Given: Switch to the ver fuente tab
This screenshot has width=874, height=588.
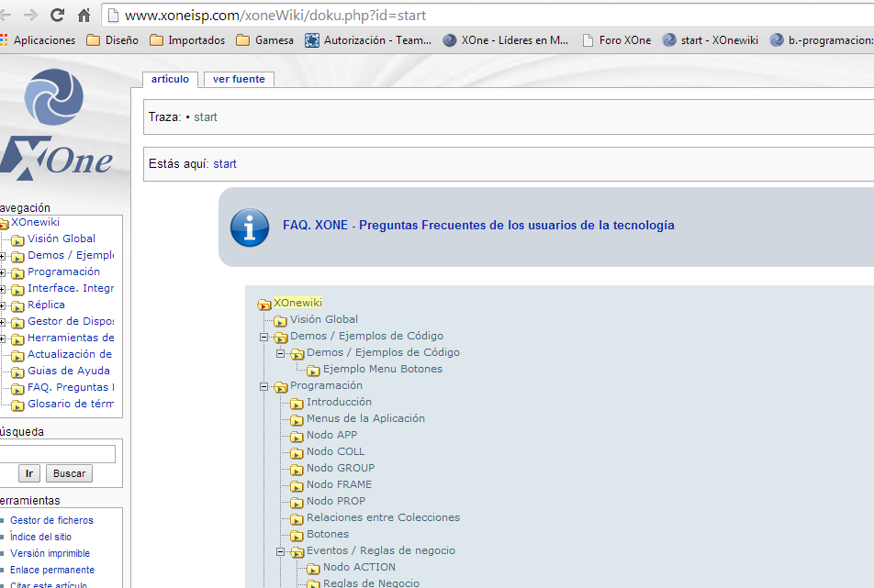Looking at the screenshot, I should 239,79.
